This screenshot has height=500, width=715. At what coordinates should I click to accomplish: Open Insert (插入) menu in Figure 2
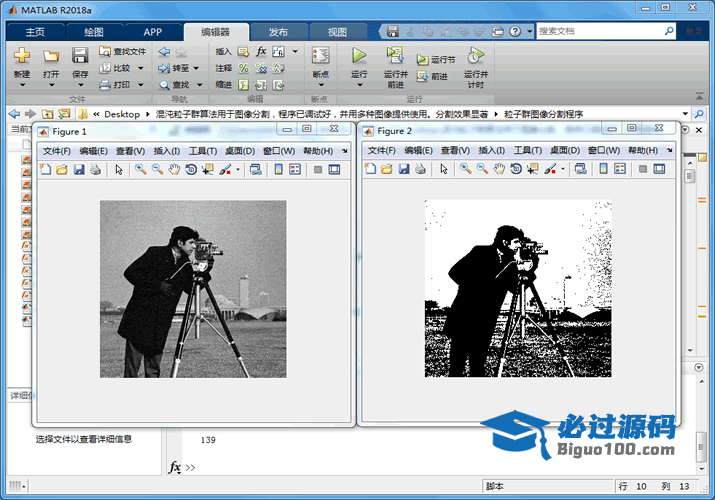tap(492, 150)
